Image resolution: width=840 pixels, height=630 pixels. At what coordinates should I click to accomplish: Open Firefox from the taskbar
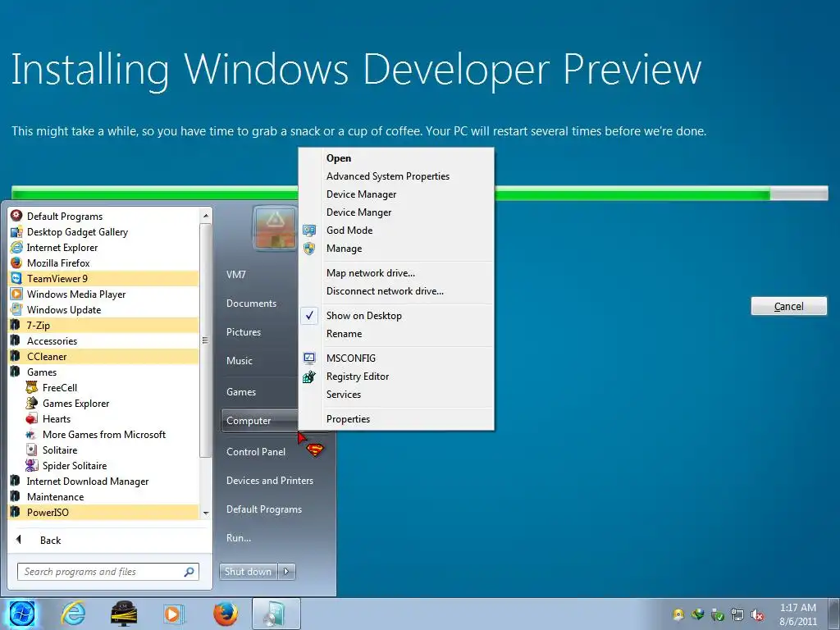point(225,614)
